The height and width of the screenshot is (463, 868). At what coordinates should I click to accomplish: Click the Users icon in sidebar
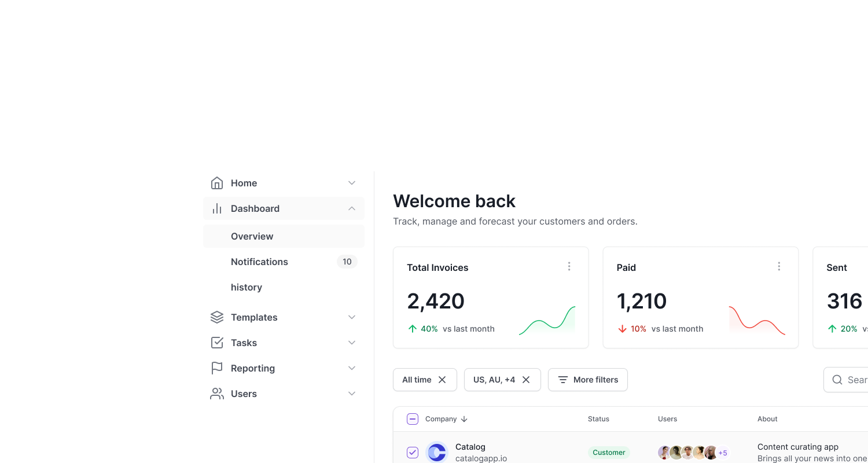[216, 393]
